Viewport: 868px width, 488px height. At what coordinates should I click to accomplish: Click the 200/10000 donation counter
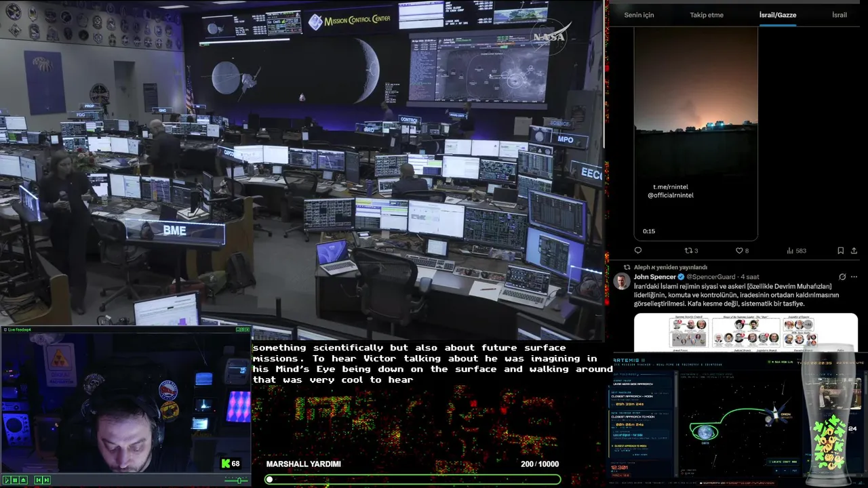click(540, 464)
